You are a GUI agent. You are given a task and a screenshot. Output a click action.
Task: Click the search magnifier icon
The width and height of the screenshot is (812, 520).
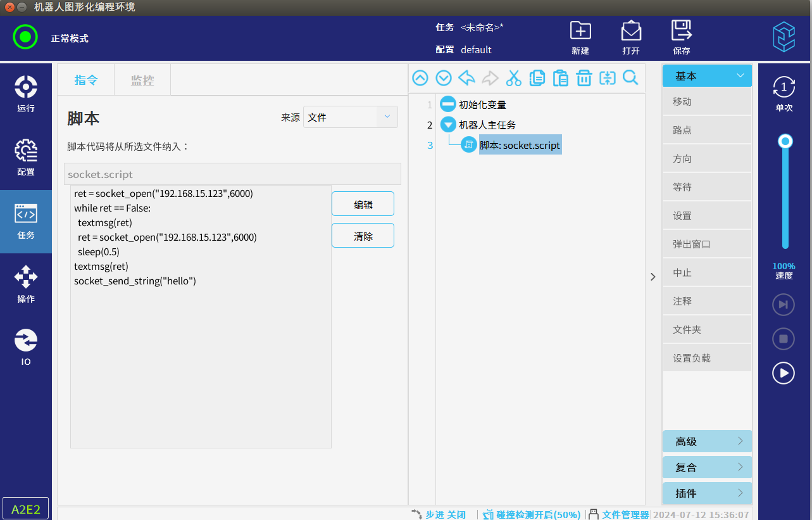(x=630, y=78)
